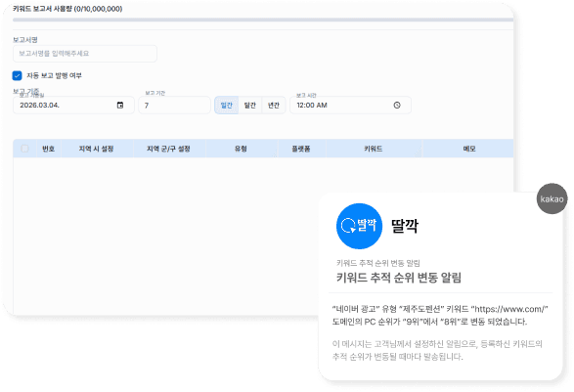Click the report period field showing 7
574x392 pixels.
click(x=174, y=106)
